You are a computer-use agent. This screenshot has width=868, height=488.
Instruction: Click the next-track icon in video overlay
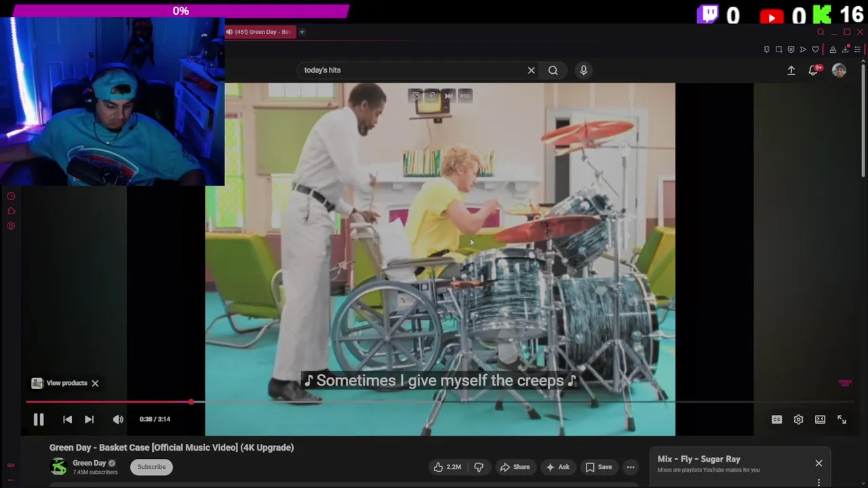pos(448,96)
